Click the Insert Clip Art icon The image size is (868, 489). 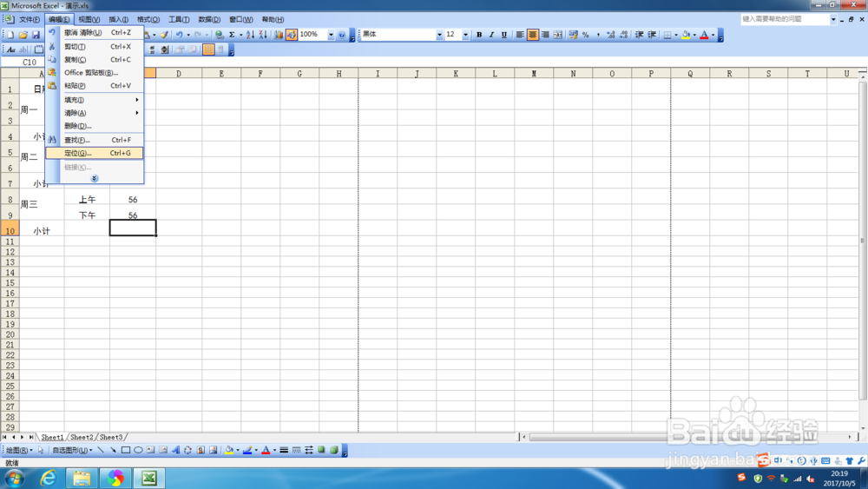point(201,450)
